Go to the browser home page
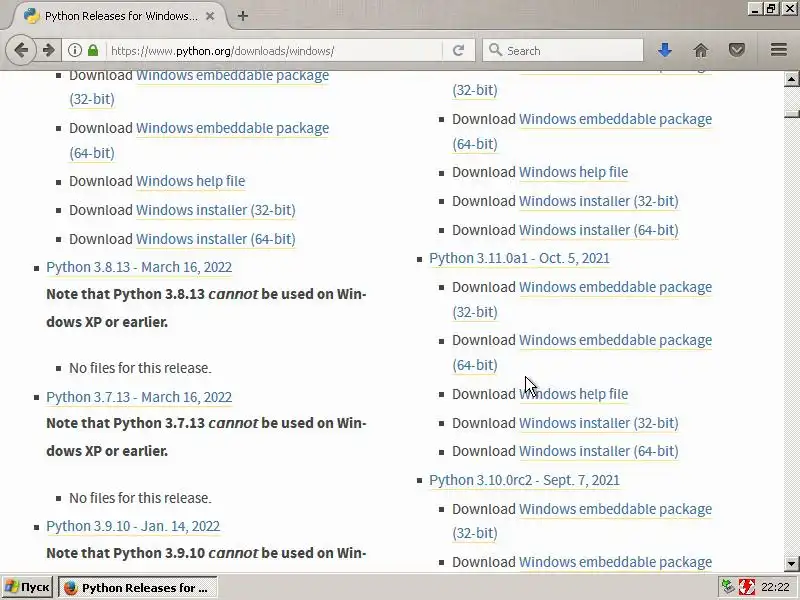800x600 pixels. click(x=701, y=50)
